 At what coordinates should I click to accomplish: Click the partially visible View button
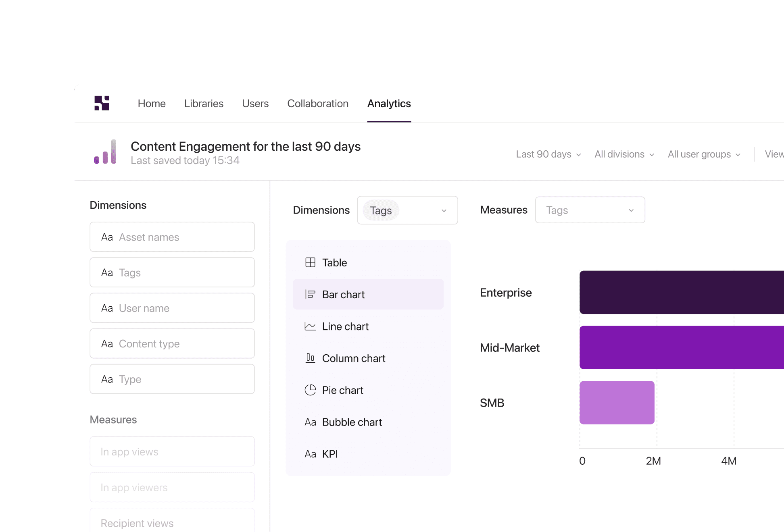coord(774,154)
